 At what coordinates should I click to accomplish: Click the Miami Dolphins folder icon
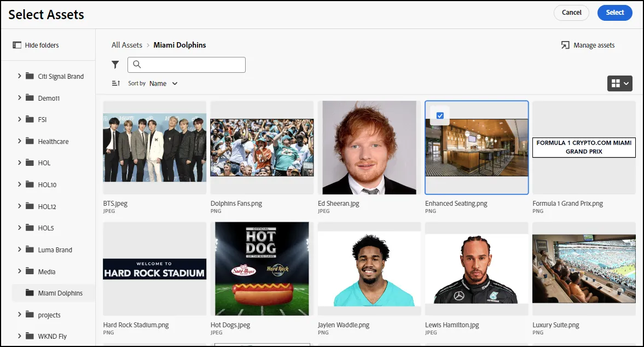(30, 293)
